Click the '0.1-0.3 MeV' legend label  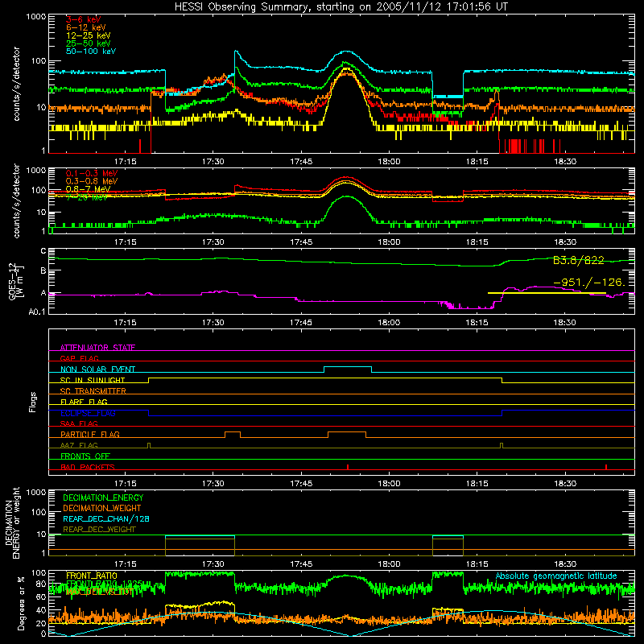(x=91, y=173)
